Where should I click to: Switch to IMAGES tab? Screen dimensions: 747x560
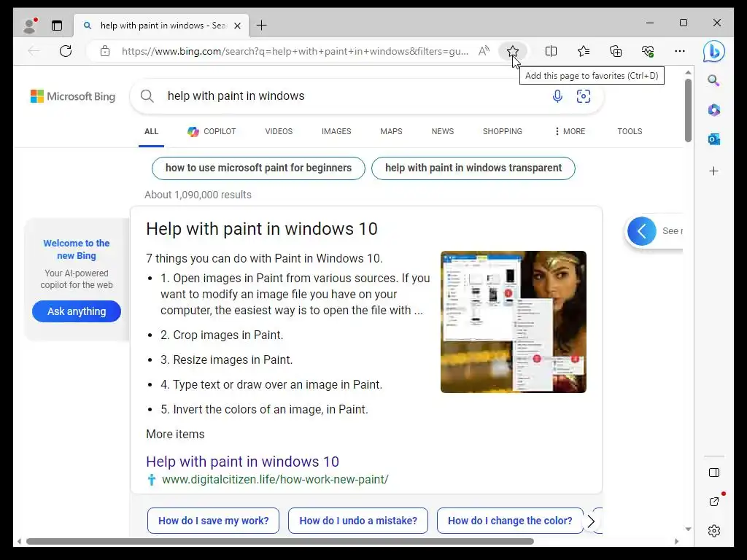coord(336,131)
